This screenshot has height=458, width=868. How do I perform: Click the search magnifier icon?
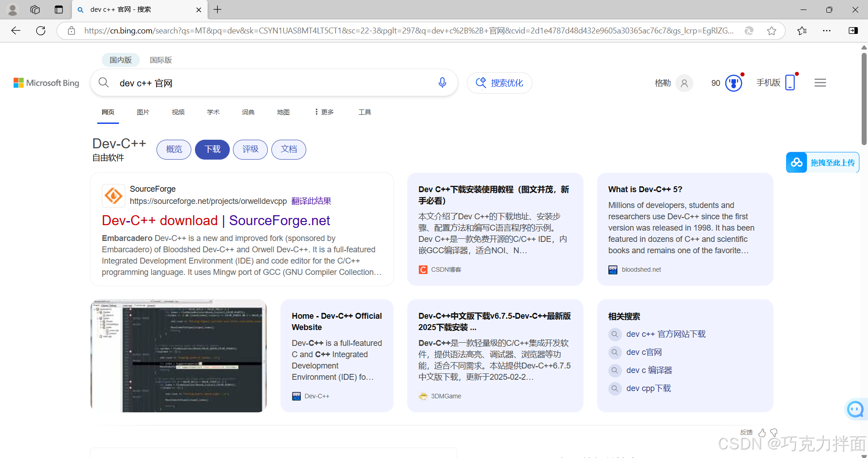point(104,83)
